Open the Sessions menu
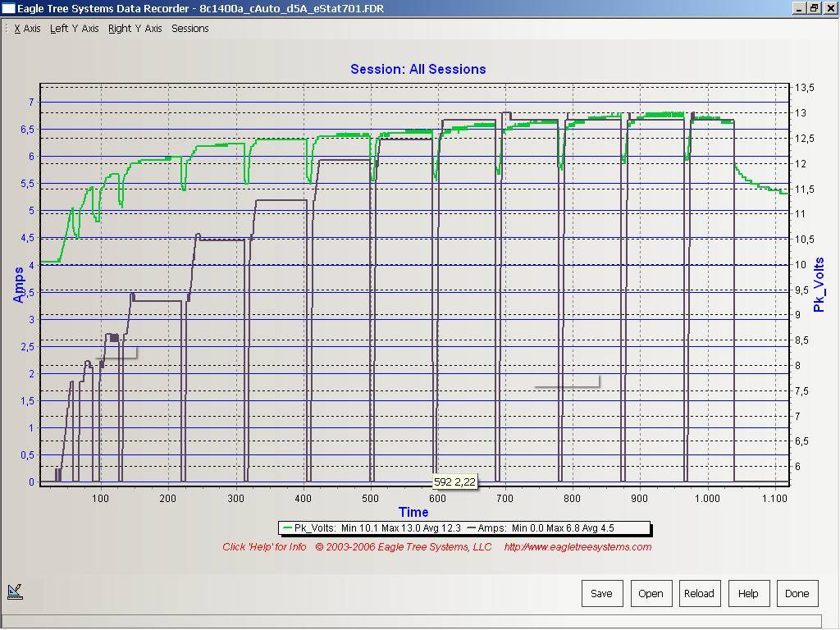The image size is (840, 630). tap(189, 29)
